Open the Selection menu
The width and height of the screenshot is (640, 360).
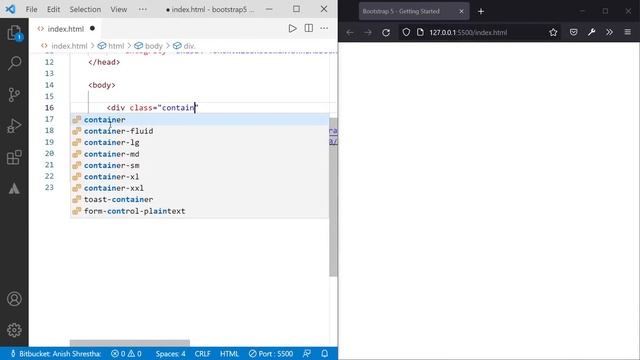coord(85,9)
